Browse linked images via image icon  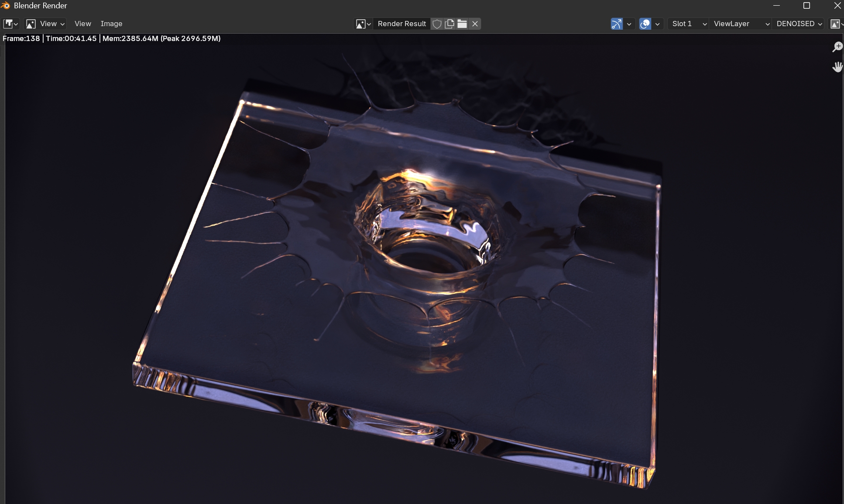tap(363, 24)
